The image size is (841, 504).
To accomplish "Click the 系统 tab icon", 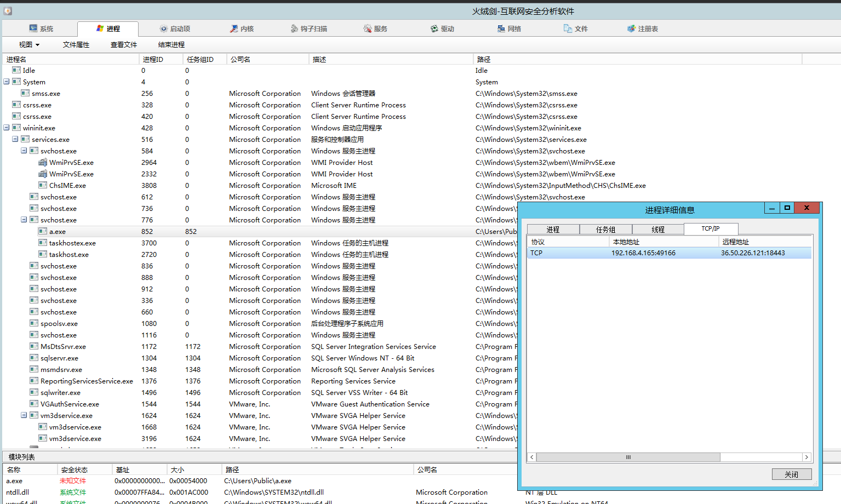I will coord(33,28).
